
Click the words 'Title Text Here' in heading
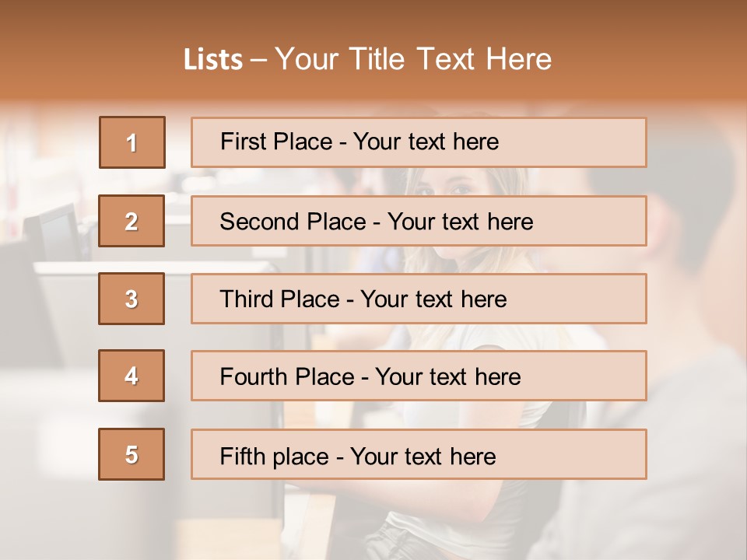pos(451,59)
